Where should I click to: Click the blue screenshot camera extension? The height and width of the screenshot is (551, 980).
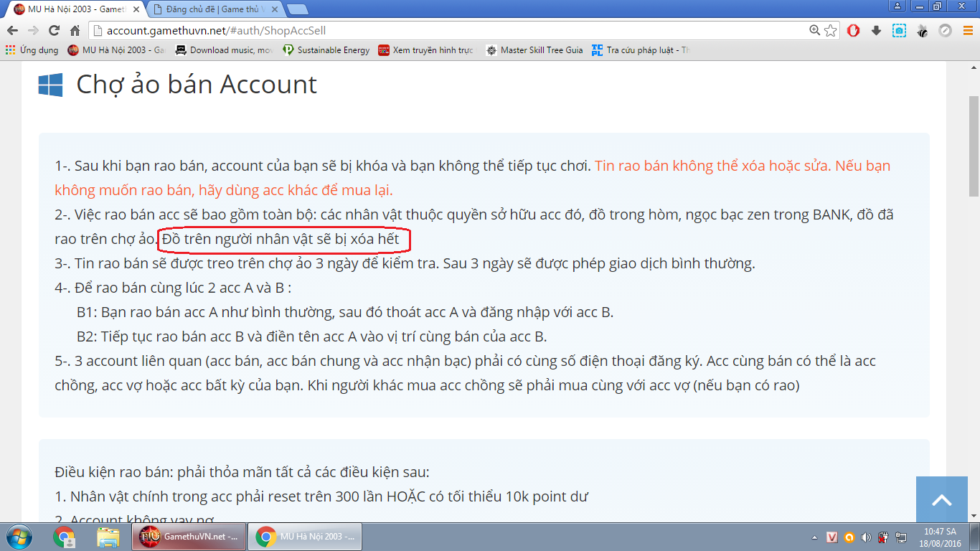899,31
